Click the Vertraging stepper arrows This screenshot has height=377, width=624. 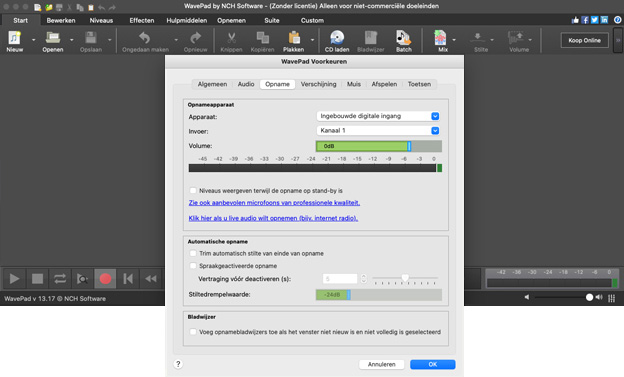[363, 279]
